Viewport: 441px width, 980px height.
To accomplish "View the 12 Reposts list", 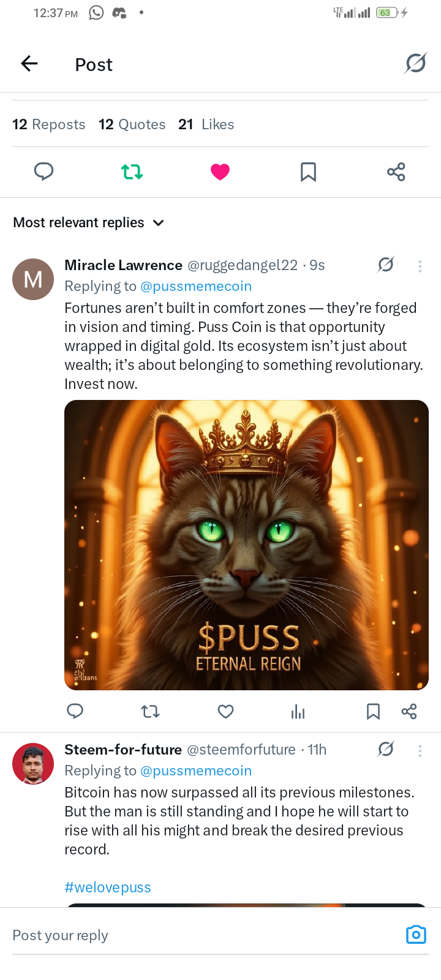I will [49, 124].
